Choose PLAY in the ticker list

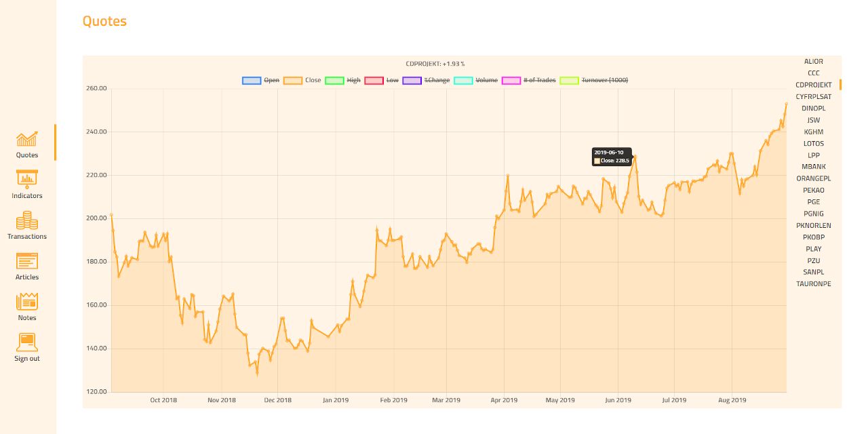tap(814, 249)
